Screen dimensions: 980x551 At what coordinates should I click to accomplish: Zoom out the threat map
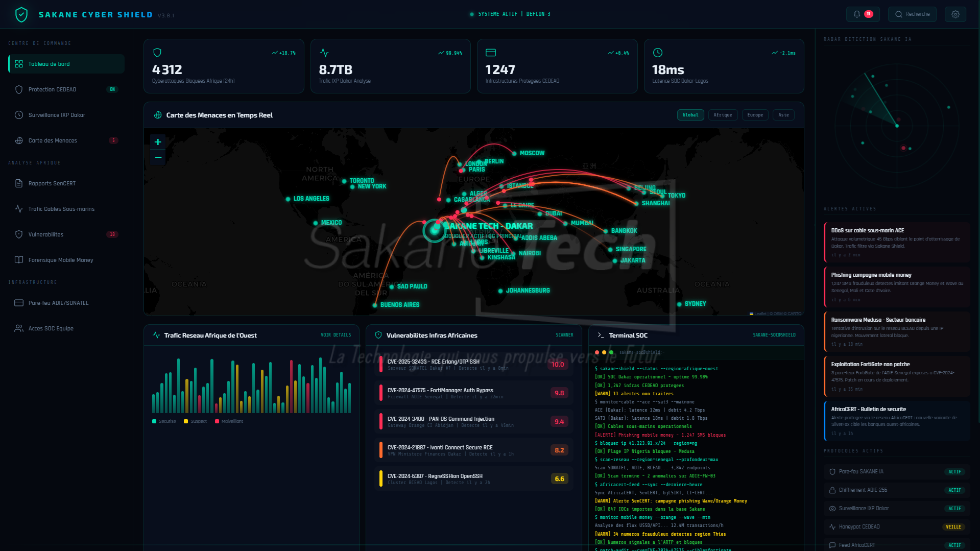[158, 157]
